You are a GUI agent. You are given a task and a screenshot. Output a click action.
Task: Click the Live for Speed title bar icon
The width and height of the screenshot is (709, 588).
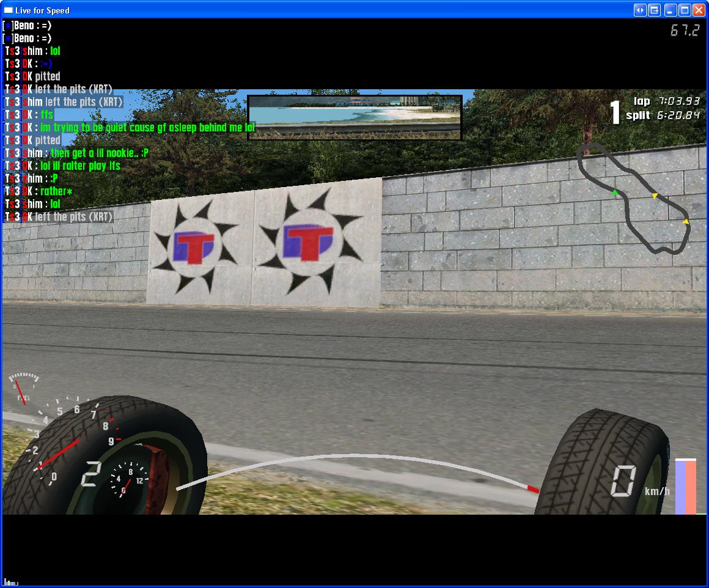click(8, 10)
